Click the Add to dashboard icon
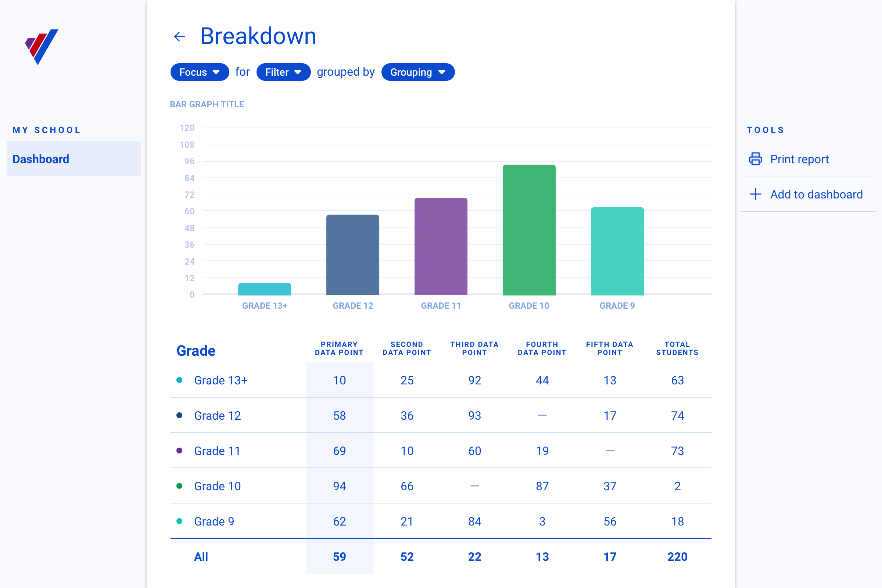This screenshot has width=882, height=588. [756, 194]
